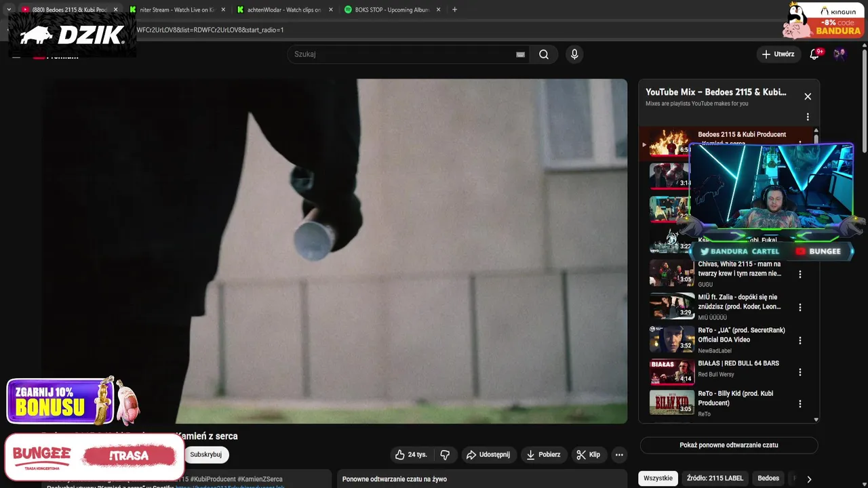Close the BOKS STOP browser tab
This screenshot has height=488, width=868.
pyautogui.click(x=438, y=9)
